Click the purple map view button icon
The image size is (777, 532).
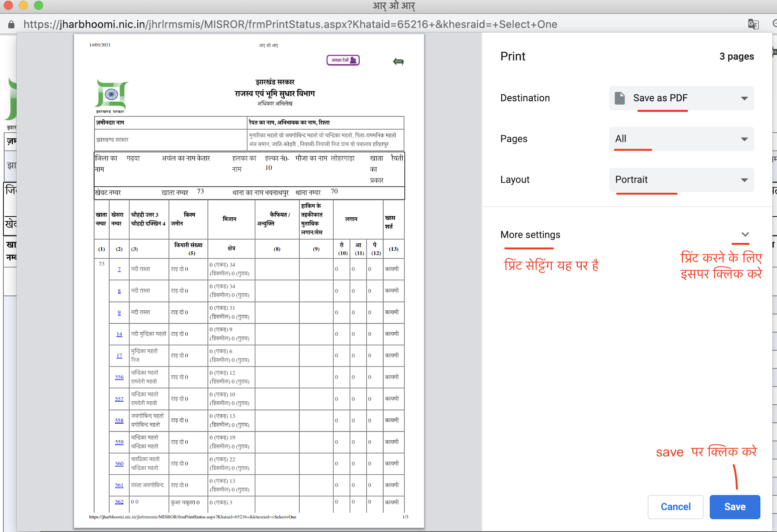343,60
